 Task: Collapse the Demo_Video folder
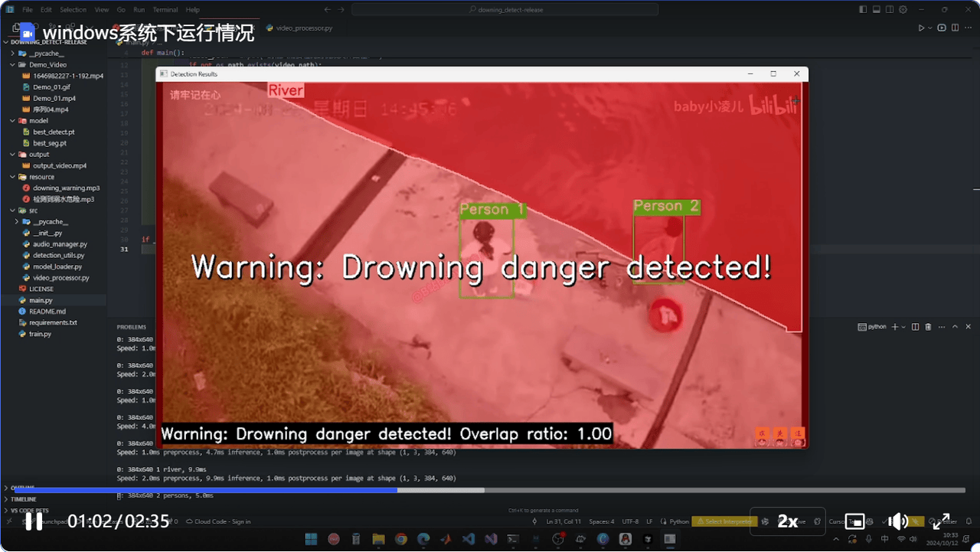[x=12, y=64]
